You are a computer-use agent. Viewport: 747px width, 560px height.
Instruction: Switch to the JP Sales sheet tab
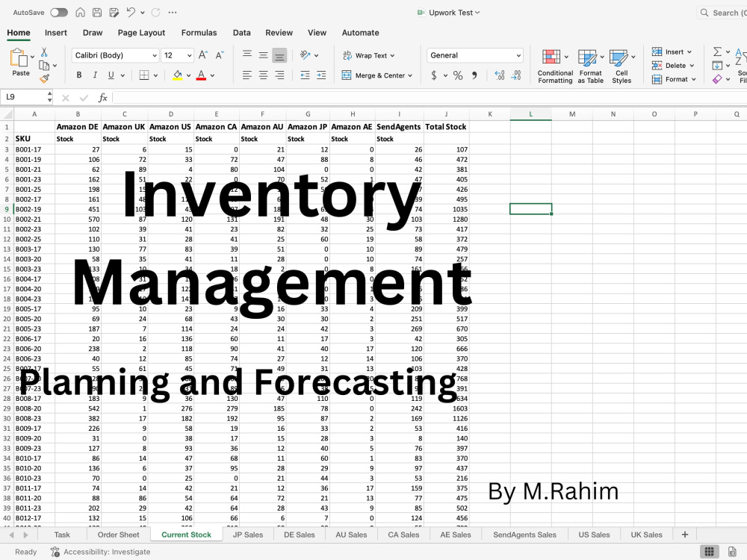(x=248, y=535)
